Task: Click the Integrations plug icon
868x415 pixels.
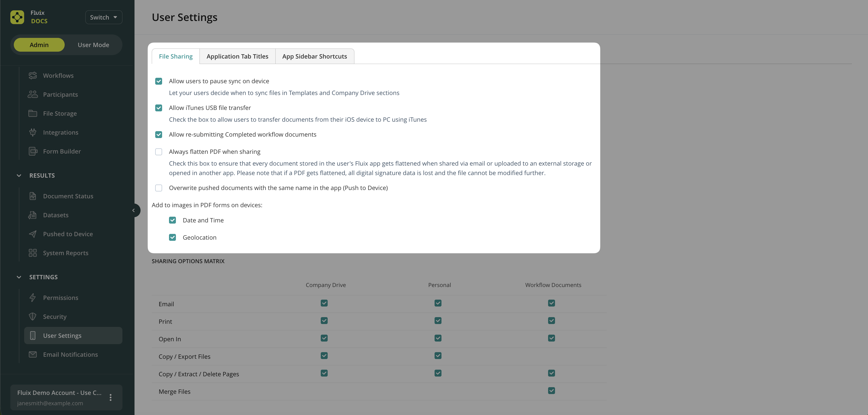Action: pyautogui.click(x=33, y=132)
